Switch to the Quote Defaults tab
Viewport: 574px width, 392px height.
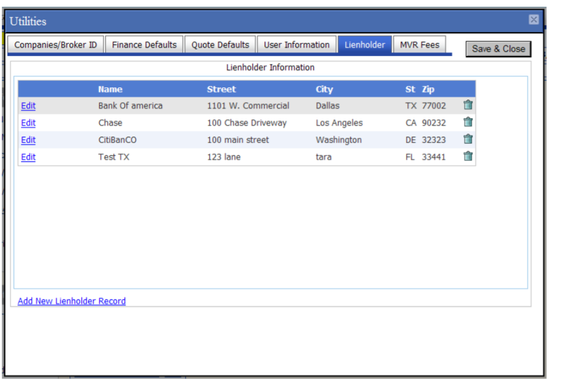220,44
